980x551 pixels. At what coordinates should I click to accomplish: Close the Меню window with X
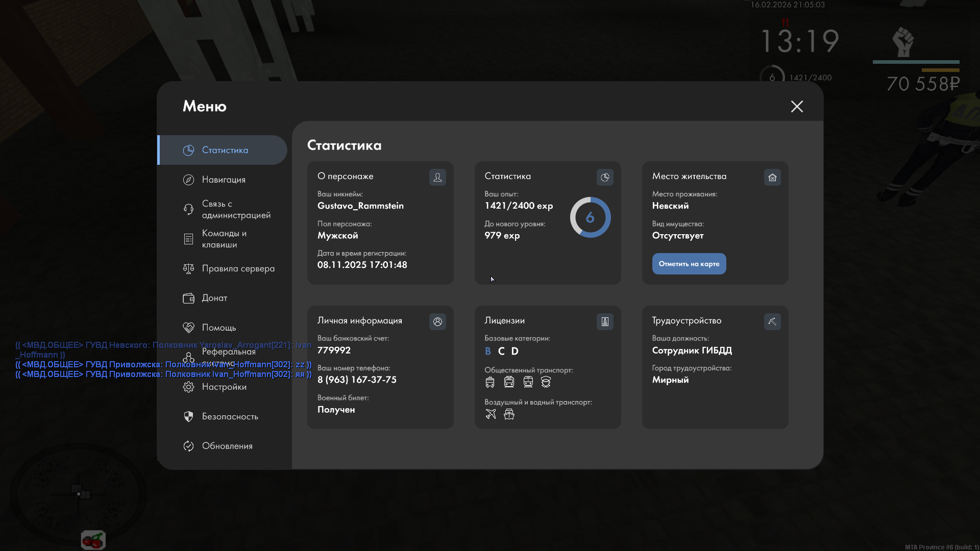pyautogui.click(x=797, y=106)
